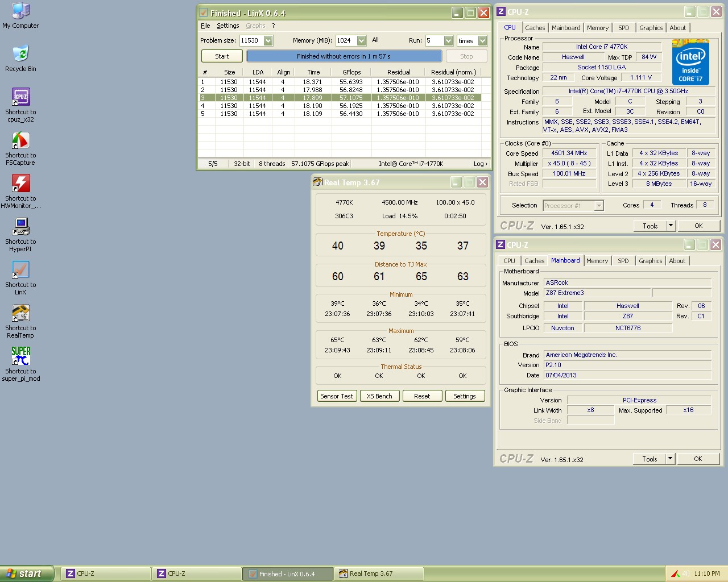Switch to Caches tab in upper CPU-Z

(x=535, y=28)
